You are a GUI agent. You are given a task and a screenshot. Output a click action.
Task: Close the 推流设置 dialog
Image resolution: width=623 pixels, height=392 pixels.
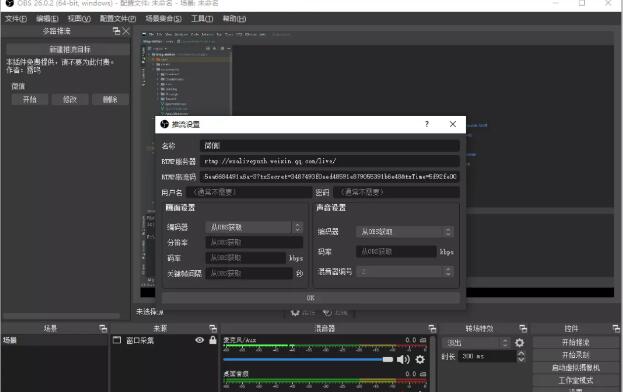(453, 124)
